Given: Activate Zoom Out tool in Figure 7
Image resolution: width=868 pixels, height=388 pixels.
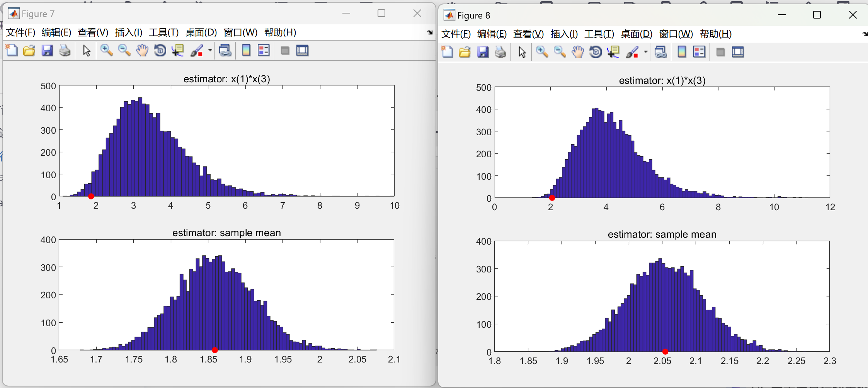Looking at the screenshot, I should tap(124, 50).
